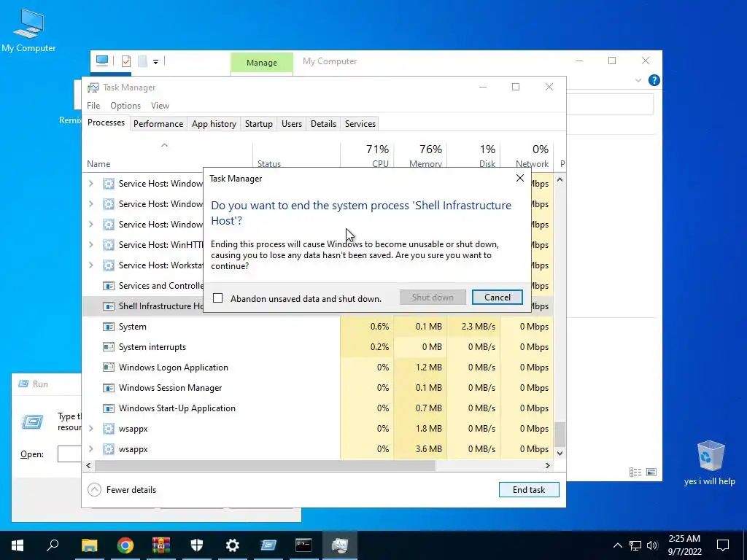Open Command Prompt from the taskbar
This screenshot has height=560, width=747.
click(x=303, y=545)
